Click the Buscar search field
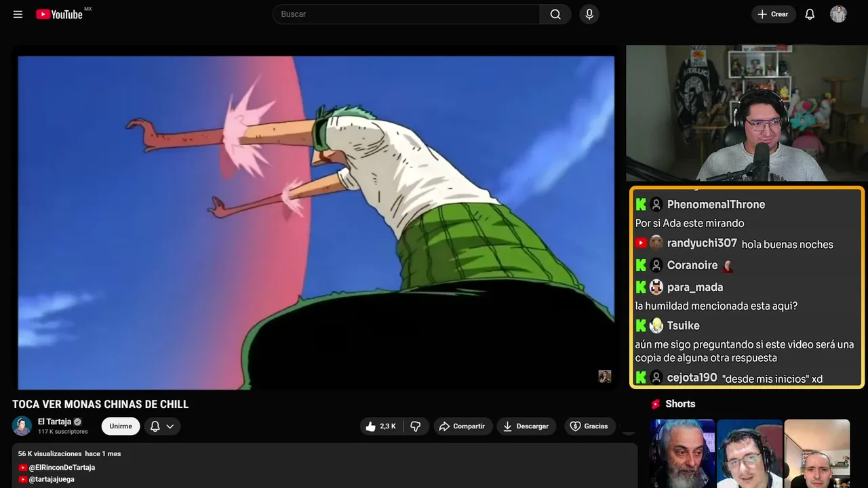Image resolution: width=868 pixels, height=488 pixels. click(406, 14)
